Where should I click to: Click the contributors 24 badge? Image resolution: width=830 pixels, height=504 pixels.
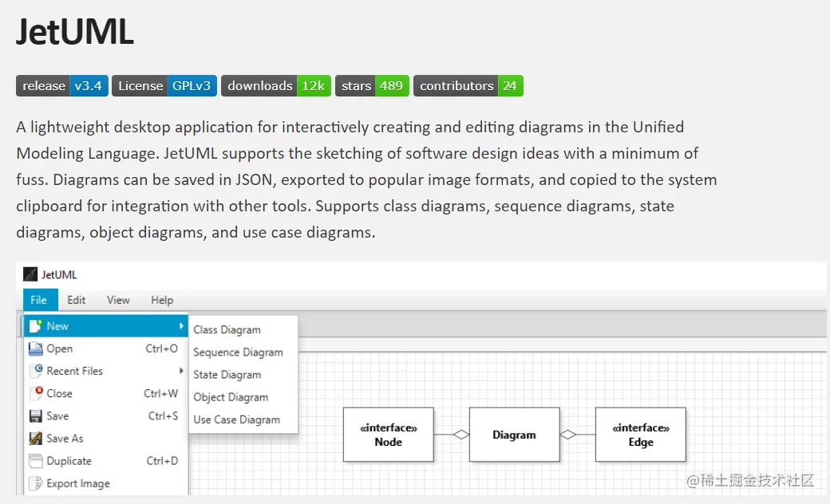(x=468, y=85)
